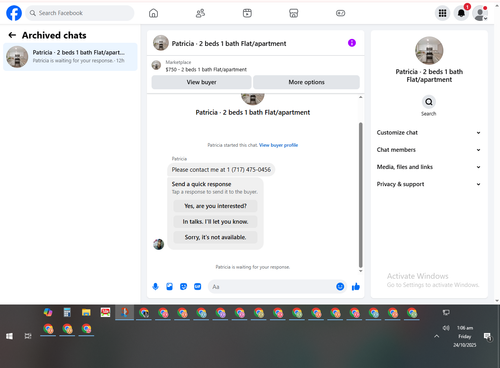The image size is (500, 368).
Task: Open the emoji picker icon
Action: pyautogui.click(x=340, y=287)
